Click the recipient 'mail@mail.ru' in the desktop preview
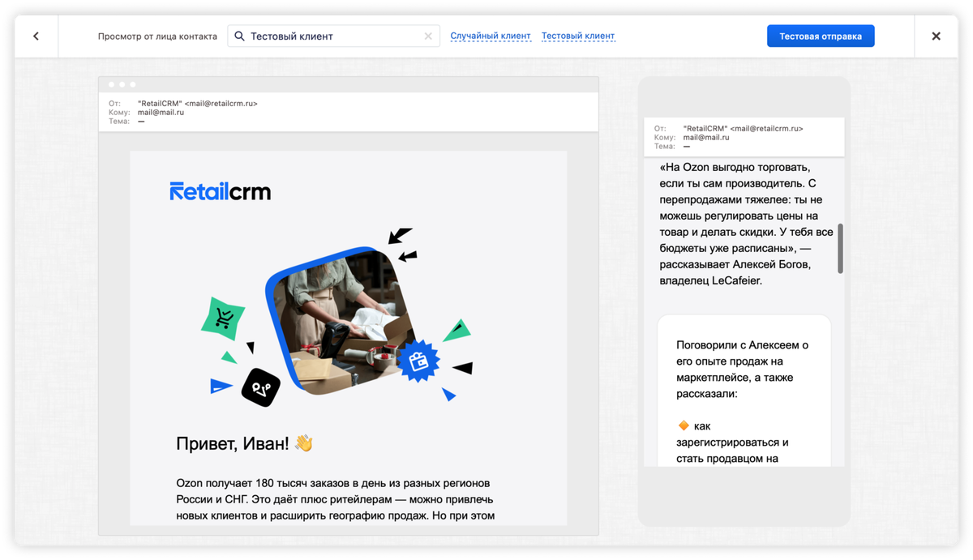 [161, 113]
